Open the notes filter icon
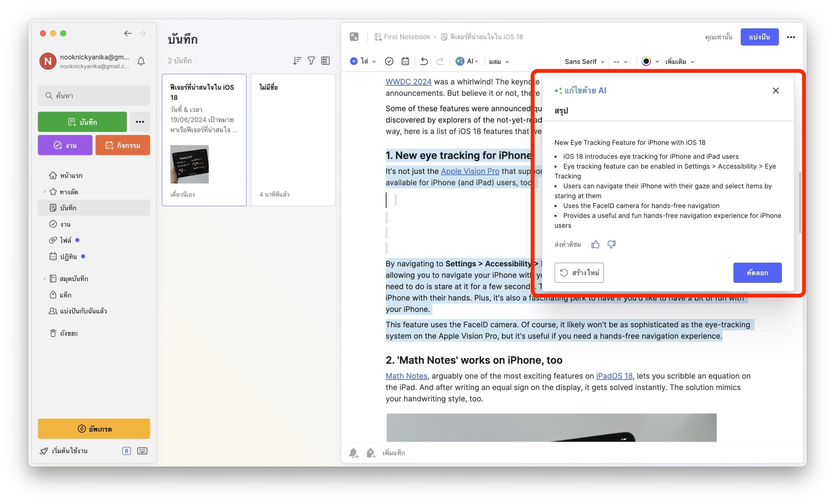835x504 pixels. click(311, 61)
